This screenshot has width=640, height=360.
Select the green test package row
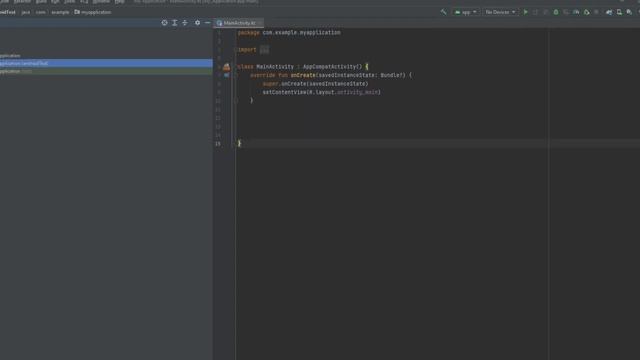point(106,71)
